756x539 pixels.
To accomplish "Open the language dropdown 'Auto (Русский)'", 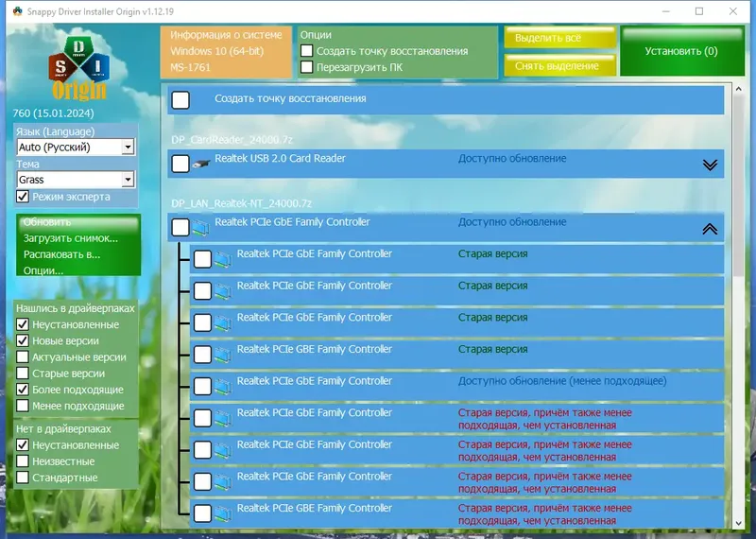I will click(76, 147).
